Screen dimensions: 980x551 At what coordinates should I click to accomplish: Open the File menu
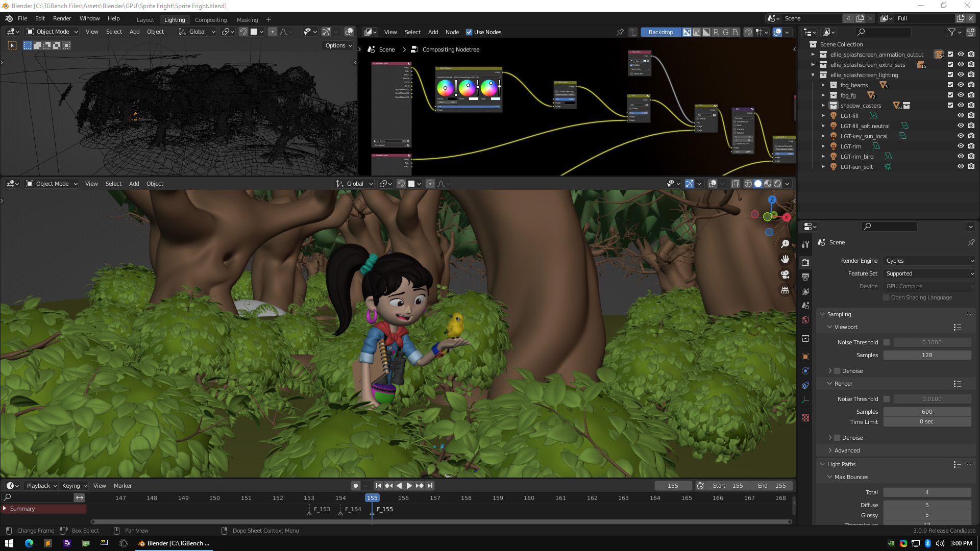click(x=22, y=18)
